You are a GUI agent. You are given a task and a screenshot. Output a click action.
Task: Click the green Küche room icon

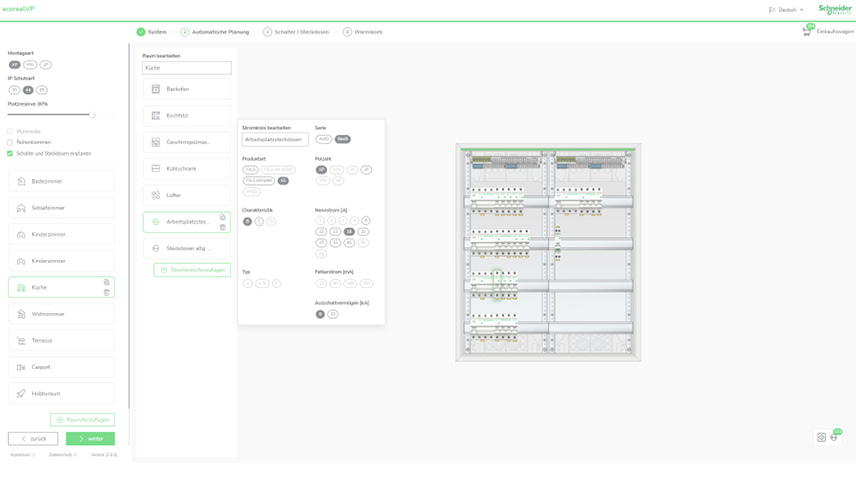pos(21,288)
